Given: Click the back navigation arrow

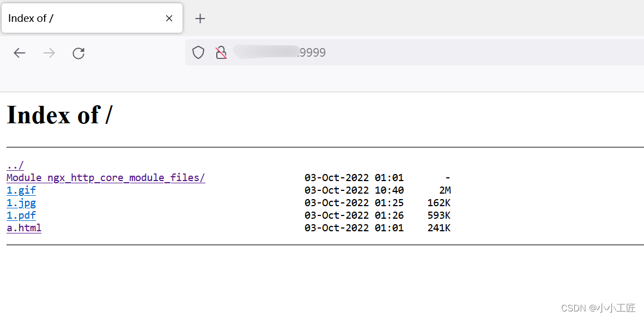Looking at the screenshot, I should [20, 53].
